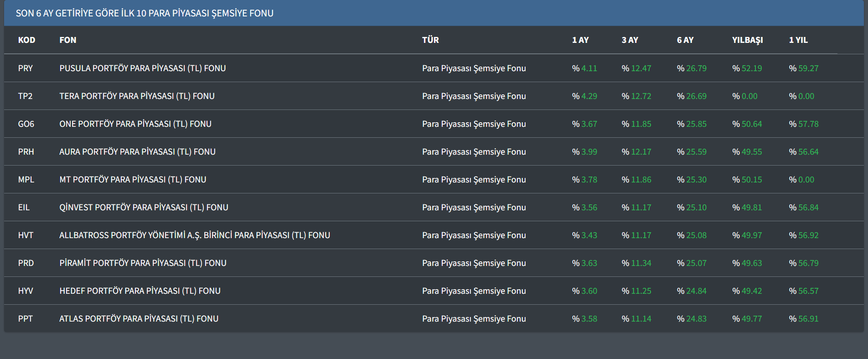The image size is (868, 359).
Task: Select ONE PORTFÖY PARA PİYASASI (TL) FONU
Action: 135,124
